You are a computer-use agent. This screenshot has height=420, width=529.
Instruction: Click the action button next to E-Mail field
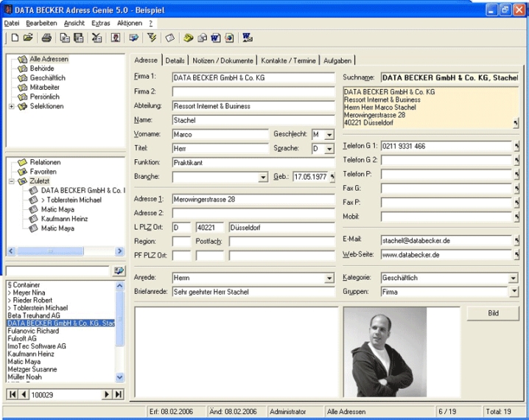516,240
